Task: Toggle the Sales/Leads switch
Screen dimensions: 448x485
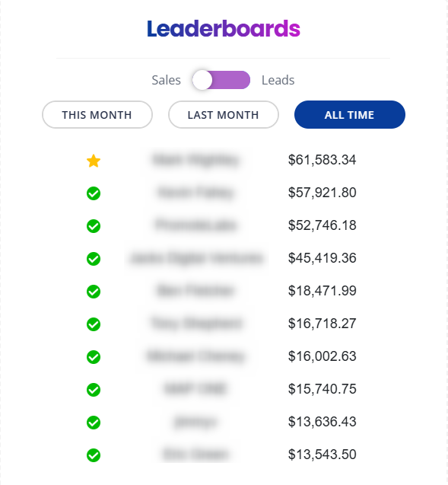Action: pyautogui.click(x=221, y=80)
